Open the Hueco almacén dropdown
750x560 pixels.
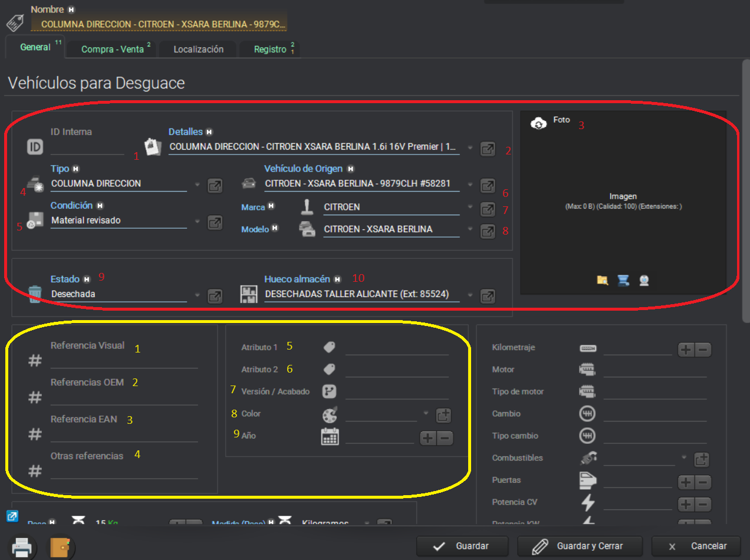(x=470, y=295)
